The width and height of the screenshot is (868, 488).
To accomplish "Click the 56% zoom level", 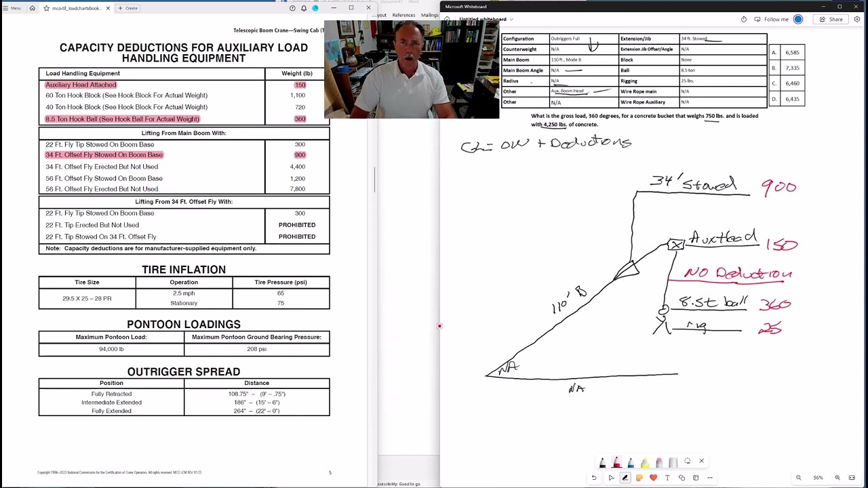I will (x=818, y=478).
